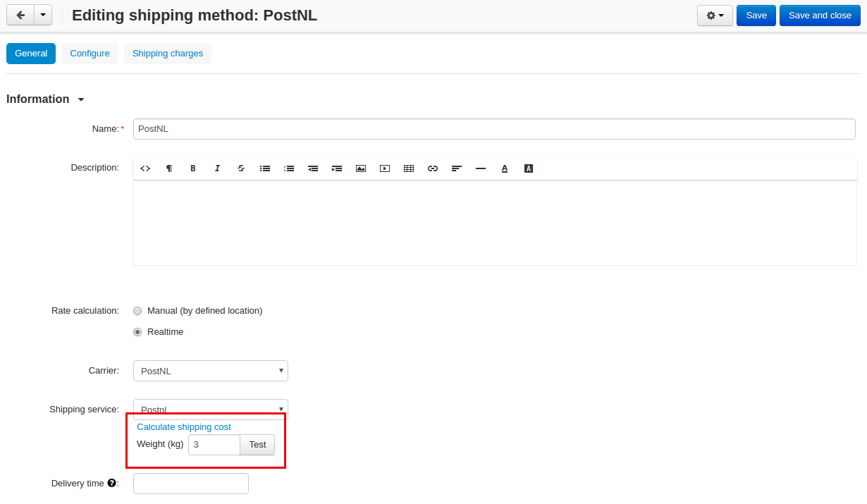The image size is (867, 504).
Task: Insert a horizontal rule in description
Action: (x=481, y=168)
